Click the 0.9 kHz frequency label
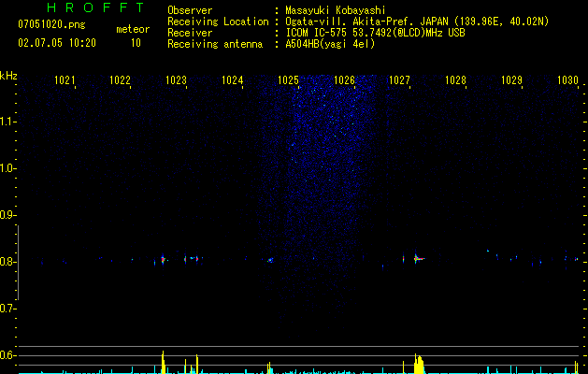The width and height of the screenshot is (588, 374). [x=7, y=215]
